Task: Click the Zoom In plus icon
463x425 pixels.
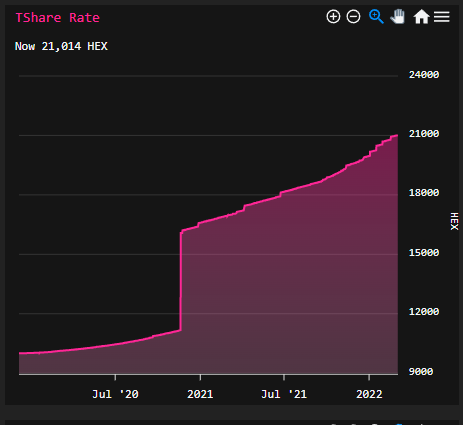Action: (333, 16)
